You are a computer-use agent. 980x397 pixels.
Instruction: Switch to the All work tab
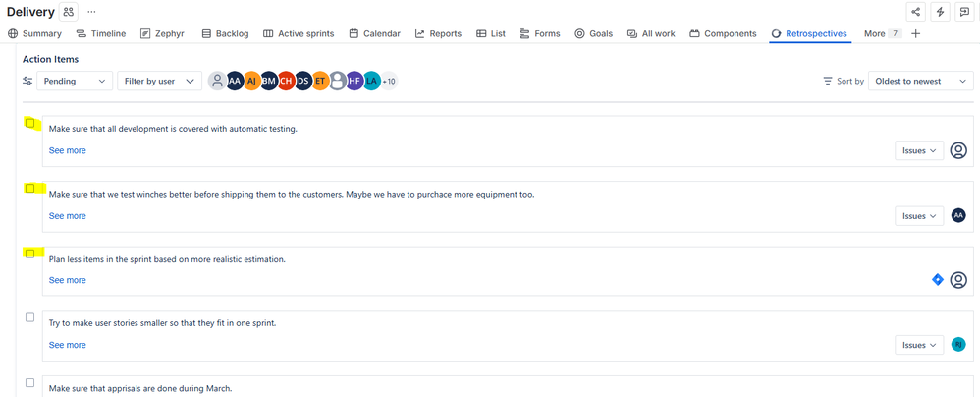click(651, 33)
